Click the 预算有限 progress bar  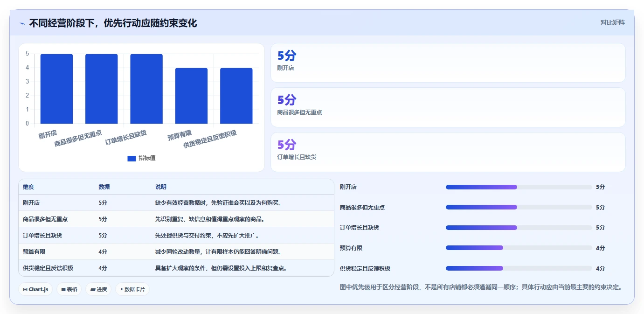click(x=519, y=248)
